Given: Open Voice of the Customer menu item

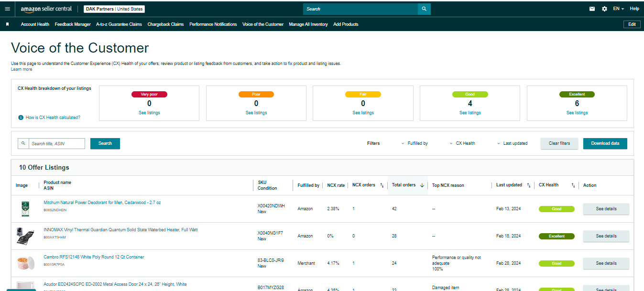Looking at the screenshot, I should [x=263, y=24].
